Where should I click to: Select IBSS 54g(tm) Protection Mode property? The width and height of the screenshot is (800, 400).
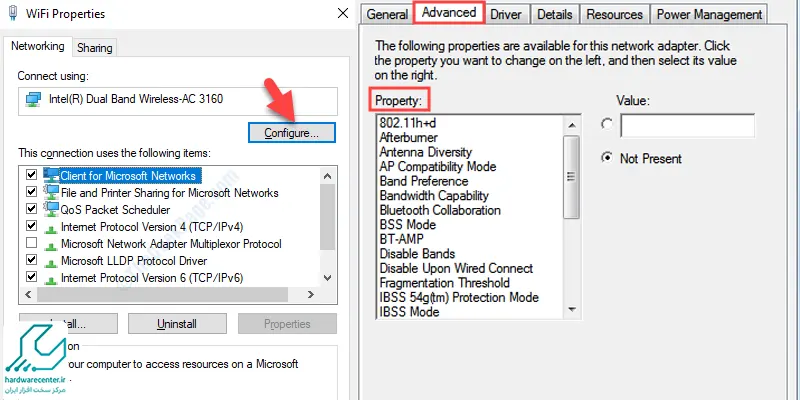[x=459, y=297]
